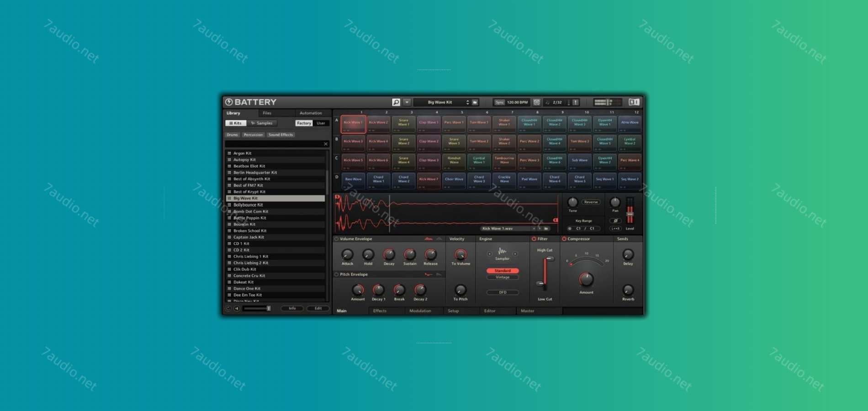868x411 pixels.
Task: Select the Sub Wave pad
Action: (x=579, y=162)
